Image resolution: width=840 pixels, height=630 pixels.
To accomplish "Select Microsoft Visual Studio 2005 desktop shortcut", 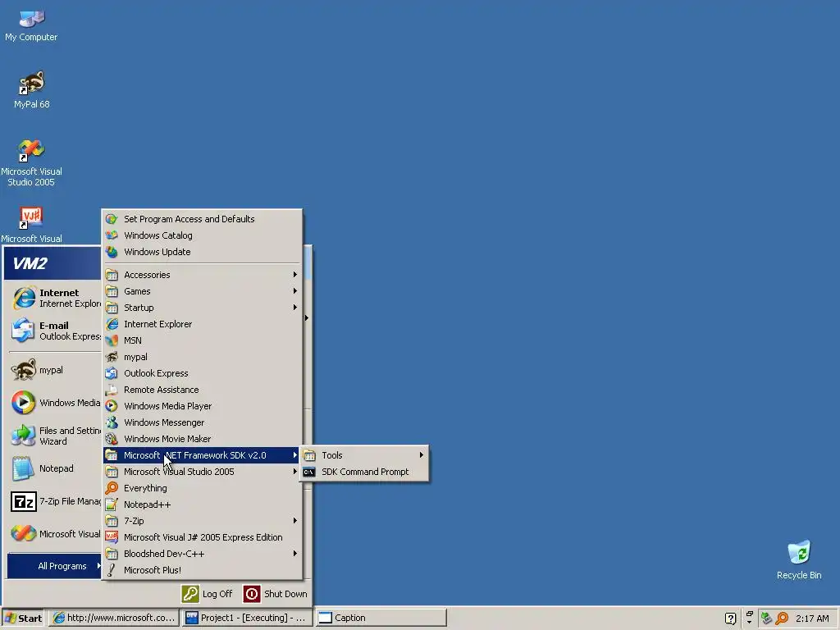I will (31, 163).
